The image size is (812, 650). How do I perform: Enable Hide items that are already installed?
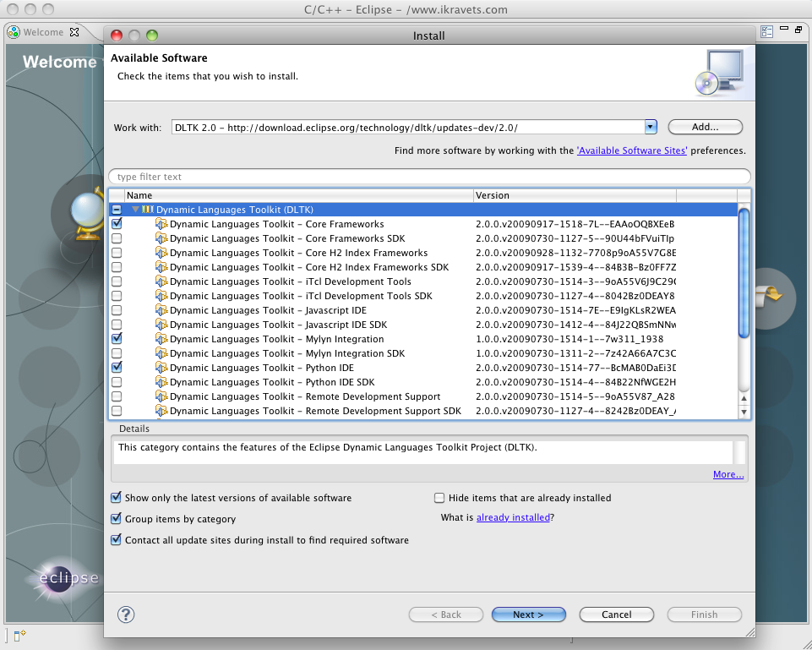pyautogui.click(x=439, y=498)
